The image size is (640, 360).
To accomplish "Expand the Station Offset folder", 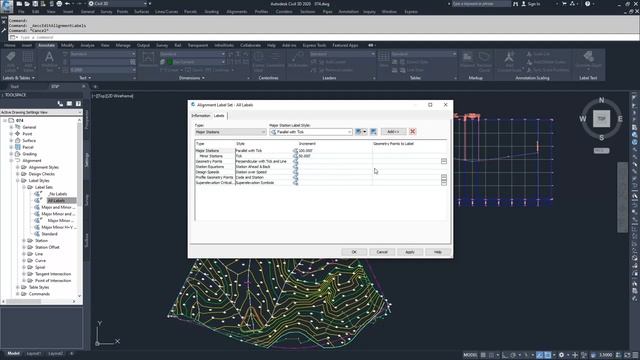I will pyautogui.click(x=24, y=247).
